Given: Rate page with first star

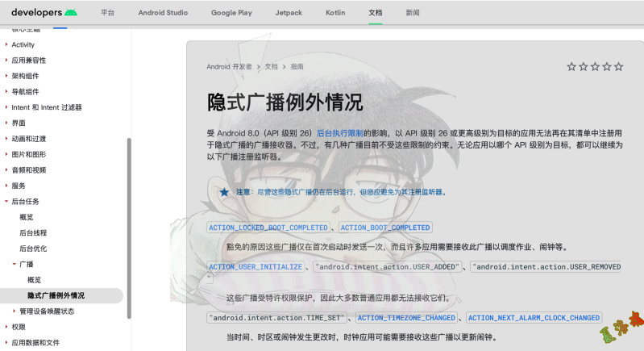Looking at the screenshot, I should click(571, 66).
